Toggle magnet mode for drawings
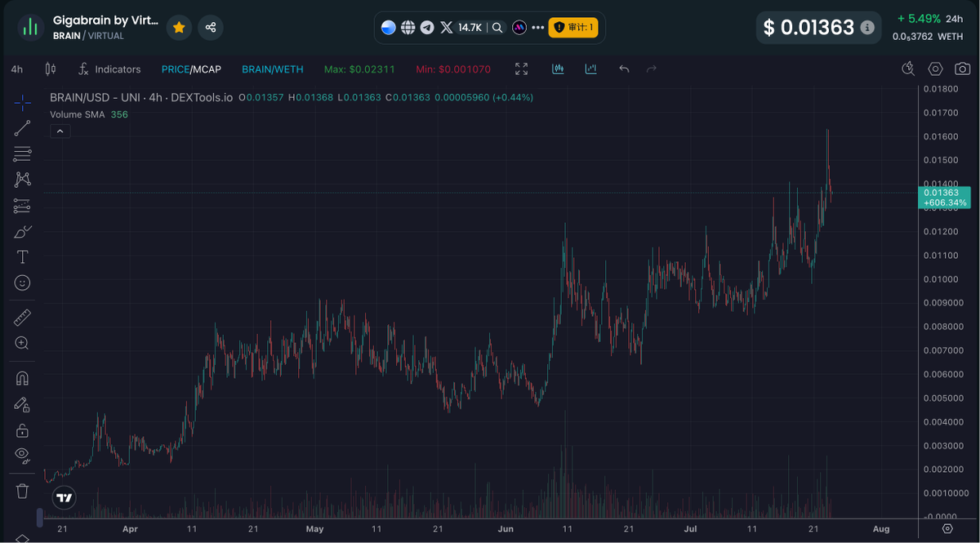The height and width of the screenshot is (543, 980). 22,378
